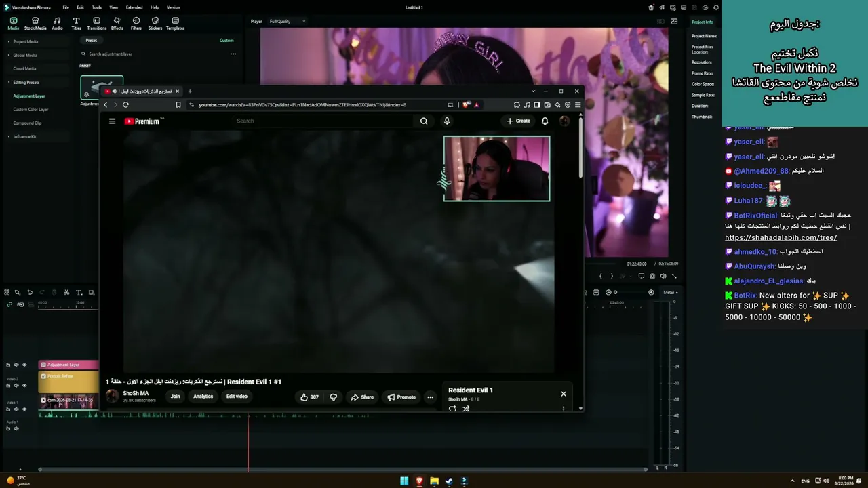Open the Tools menu in Filmora
868x488 pixels.
(96, 7)
